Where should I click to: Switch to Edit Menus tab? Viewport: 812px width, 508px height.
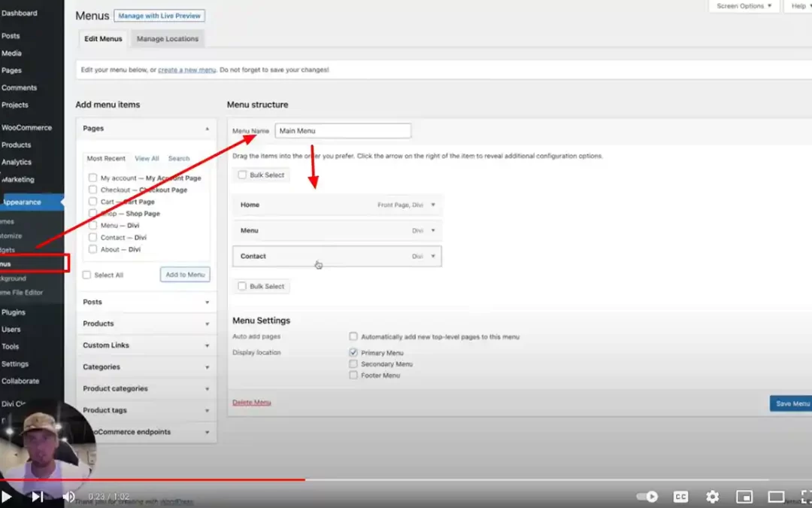coord(103,39)
